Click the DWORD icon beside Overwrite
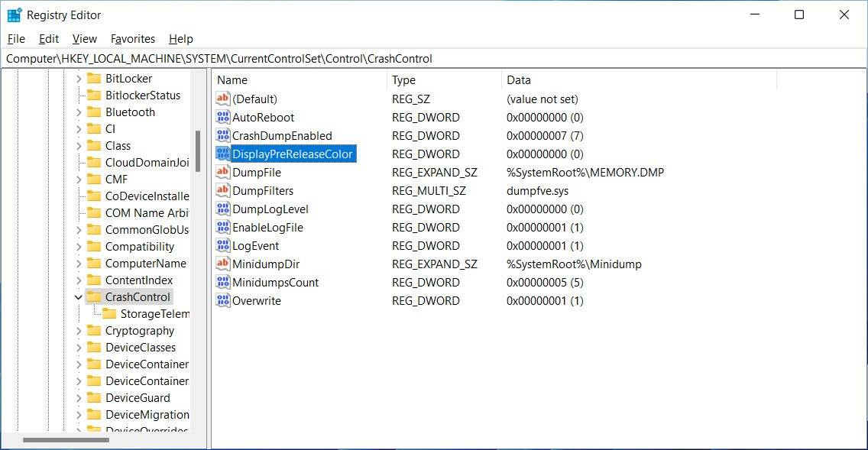This screenshot has width=868, height=450. 223,300
